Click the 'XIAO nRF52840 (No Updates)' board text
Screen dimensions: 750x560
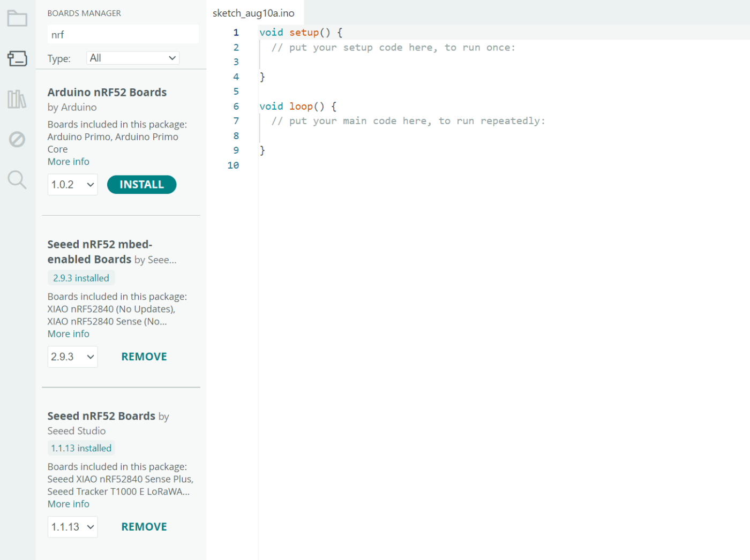[111, 309]
